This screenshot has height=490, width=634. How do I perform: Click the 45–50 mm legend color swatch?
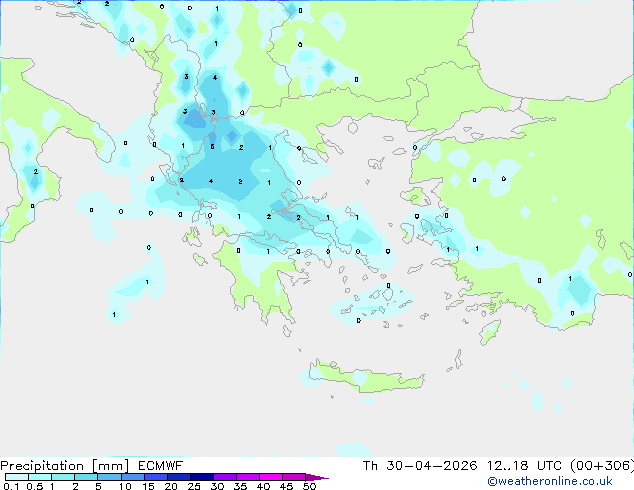[x=294, y=477]
